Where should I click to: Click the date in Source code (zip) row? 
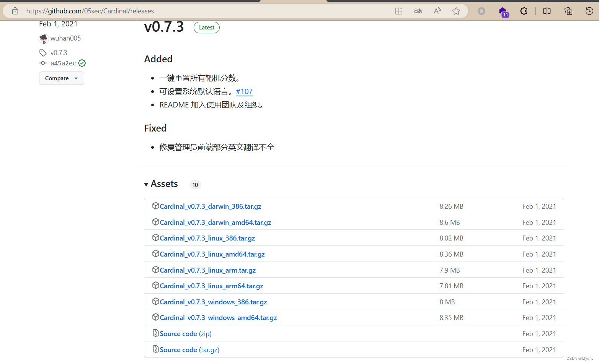(x=539, y=334)
